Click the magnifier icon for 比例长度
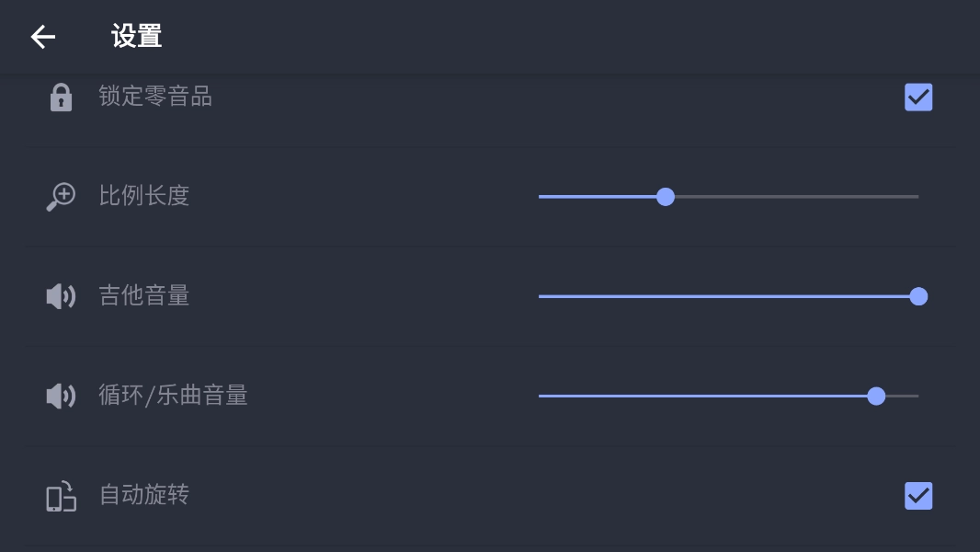980x552 pixels. point(61,197)
